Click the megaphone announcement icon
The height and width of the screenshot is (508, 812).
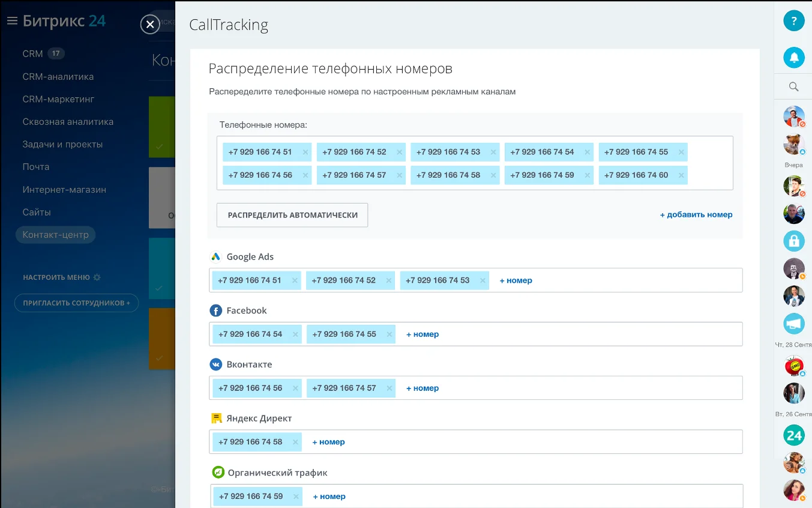pos(793,324)
